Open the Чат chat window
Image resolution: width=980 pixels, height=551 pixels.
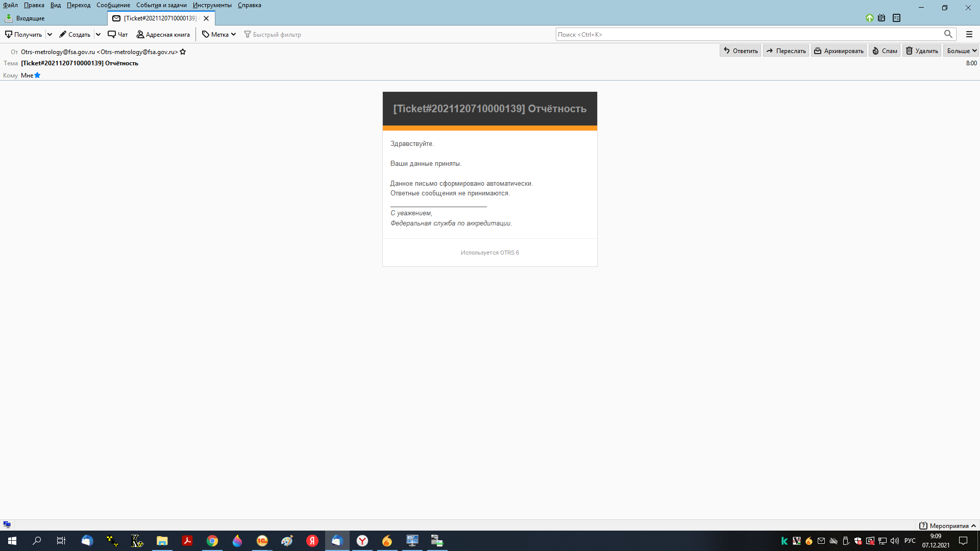(118, 35)
